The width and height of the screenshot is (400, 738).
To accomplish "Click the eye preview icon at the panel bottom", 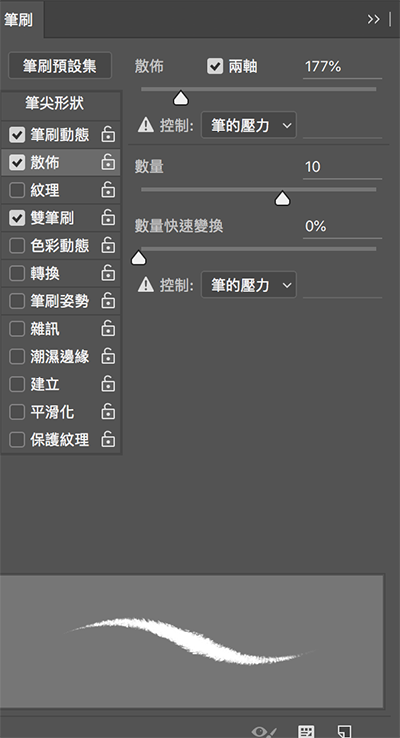I will pyautogui.click(x=264, y=732).
